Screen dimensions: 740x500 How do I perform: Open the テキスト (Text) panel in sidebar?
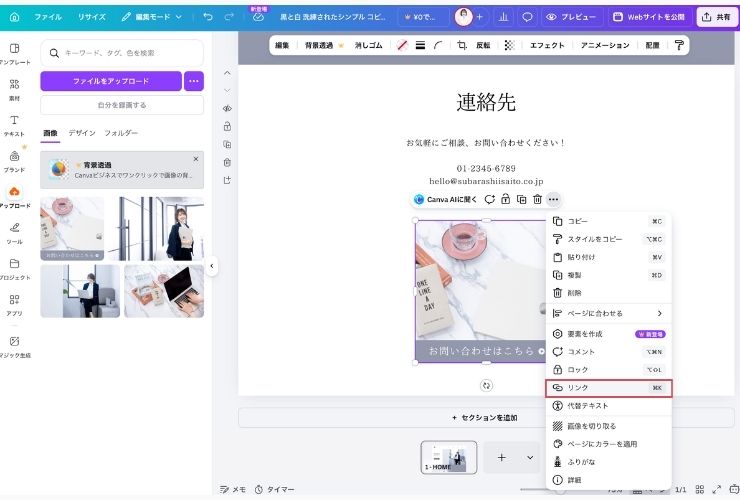[x=14, y=125]
